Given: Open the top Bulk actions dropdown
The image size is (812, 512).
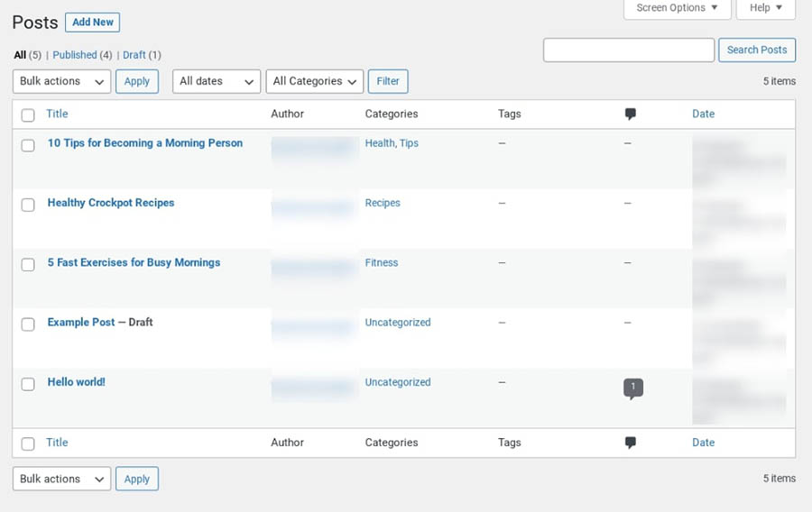Looking at the screenshot, I should (61, 81).
